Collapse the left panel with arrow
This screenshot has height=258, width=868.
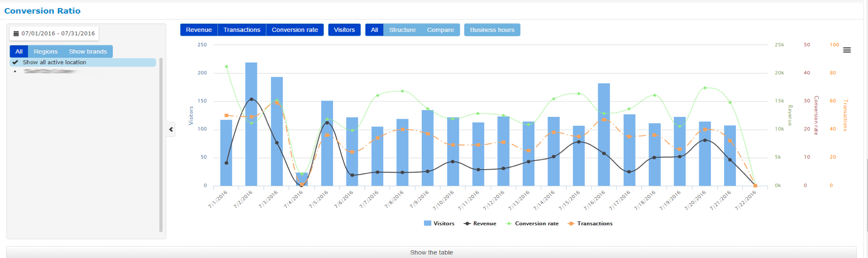point(171,129)
